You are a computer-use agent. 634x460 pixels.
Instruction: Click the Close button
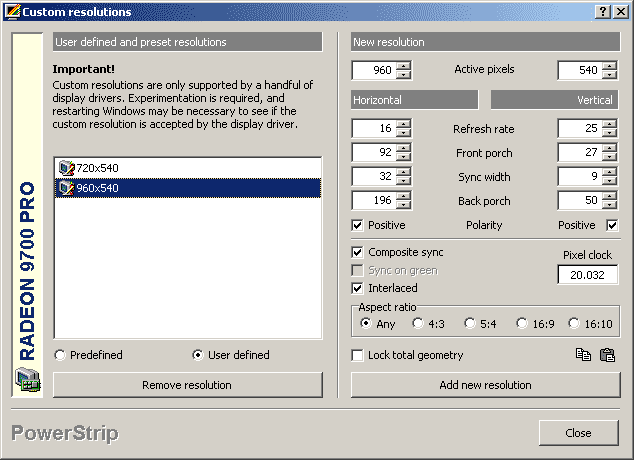(x=578, y=433)
